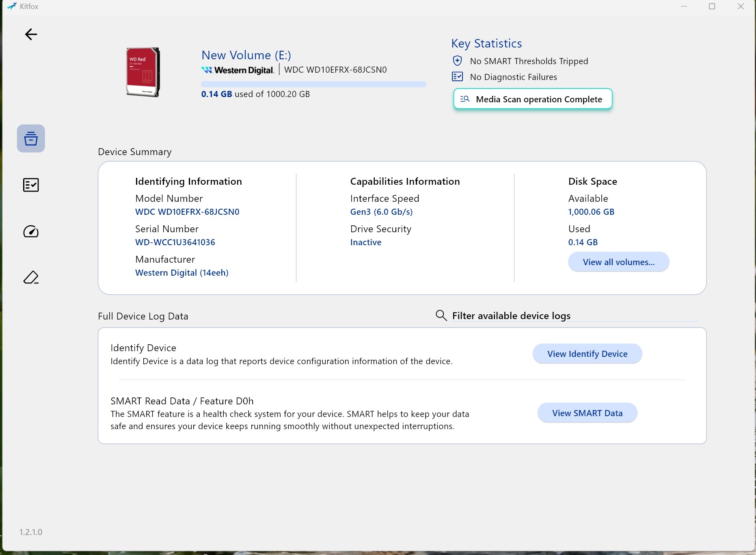Click the diagnostic failures checklist icon
This screenshot has width=756, height=555.
457,77
